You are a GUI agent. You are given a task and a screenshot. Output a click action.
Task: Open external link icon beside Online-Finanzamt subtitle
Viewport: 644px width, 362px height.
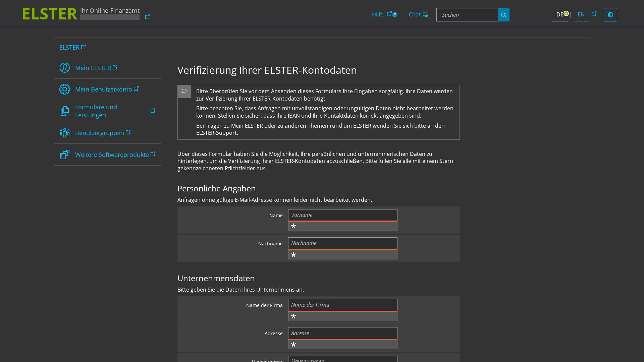point(148,17)
